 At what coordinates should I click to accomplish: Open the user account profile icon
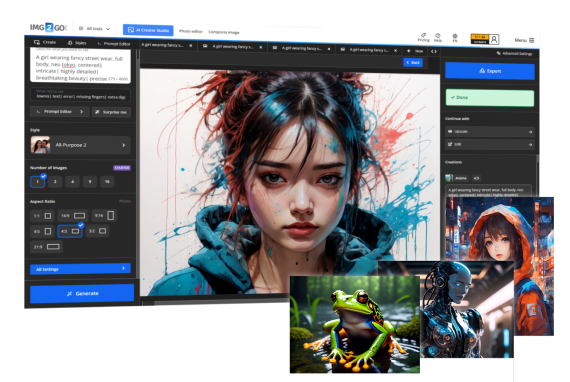[494, 39]
